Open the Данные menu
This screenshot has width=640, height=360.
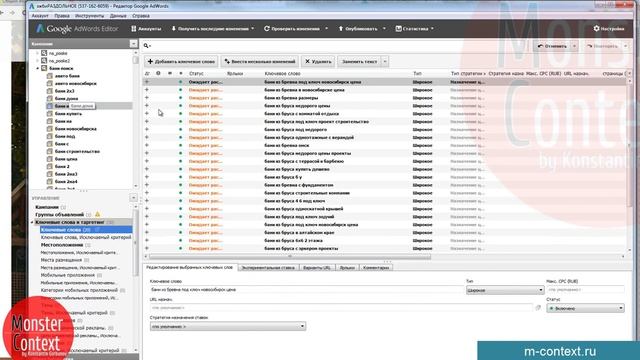click(x=118, y=16)
